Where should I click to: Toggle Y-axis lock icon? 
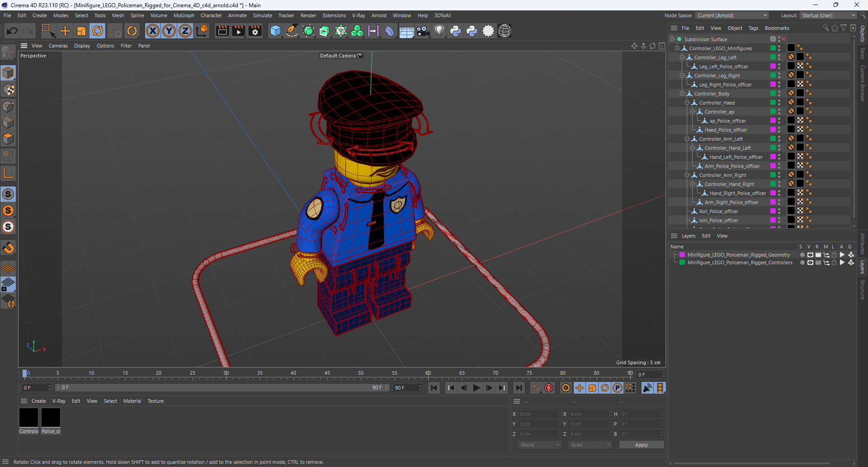pyautogui.click(x=169, y=31)
